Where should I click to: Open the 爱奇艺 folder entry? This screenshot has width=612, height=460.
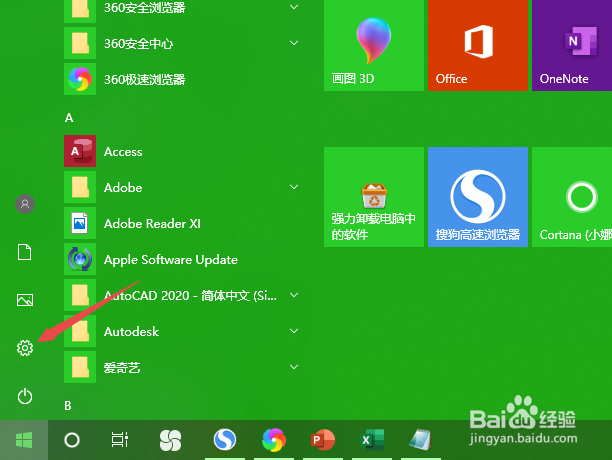[x=183, y=367]
